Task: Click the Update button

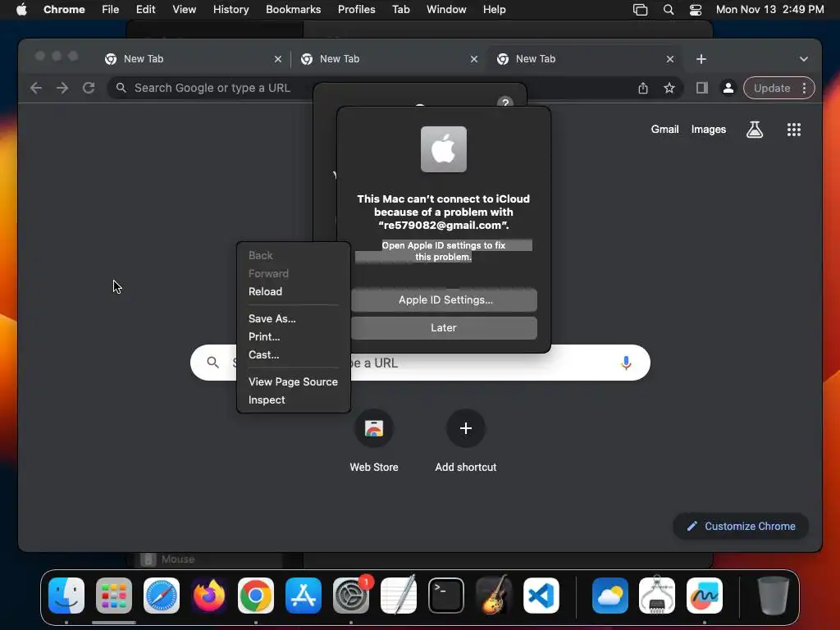Action: pos(771,88)
